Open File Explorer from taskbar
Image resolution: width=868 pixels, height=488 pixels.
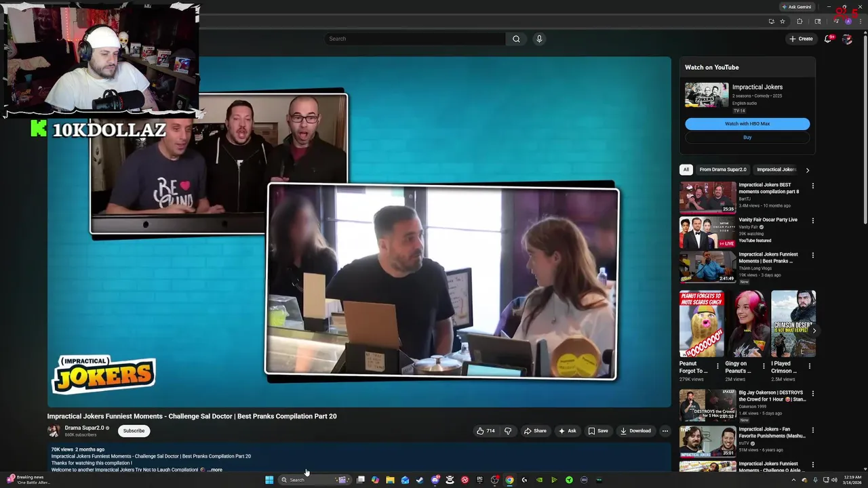pos(390,480)
